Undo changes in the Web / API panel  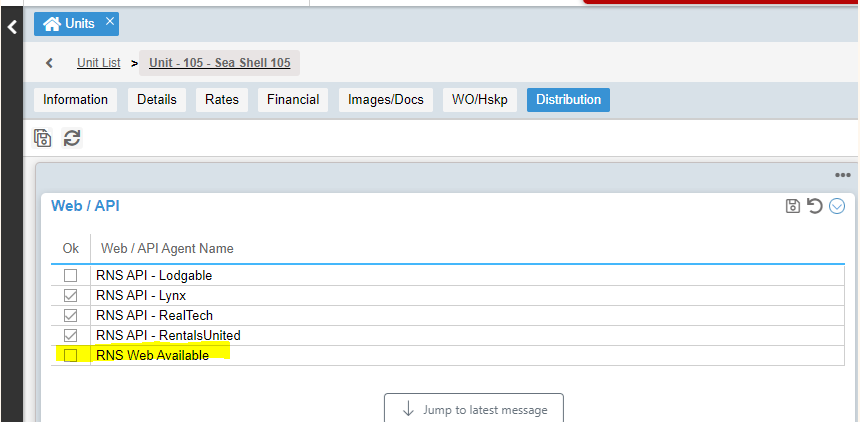(x=815, y=206)
